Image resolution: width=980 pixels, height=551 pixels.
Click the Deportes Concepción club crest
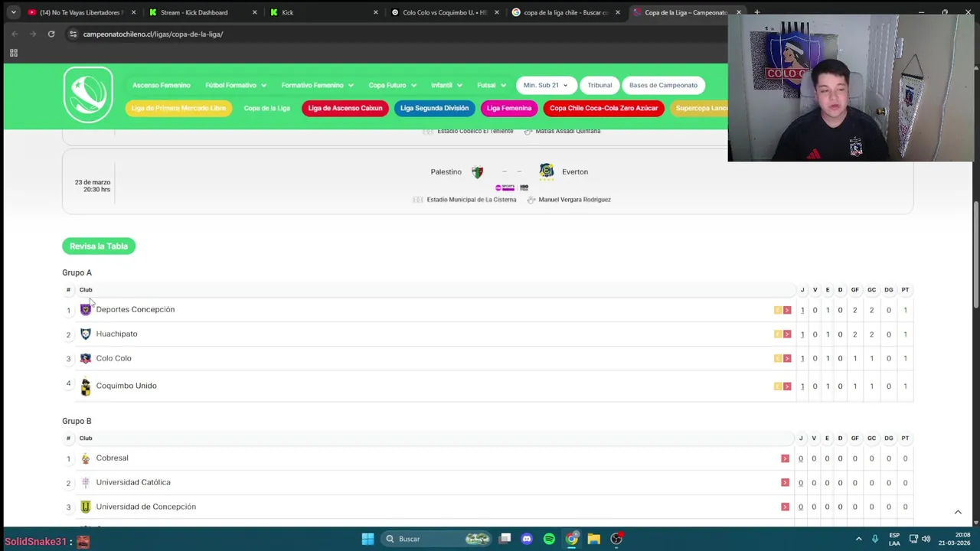(86, 309)
